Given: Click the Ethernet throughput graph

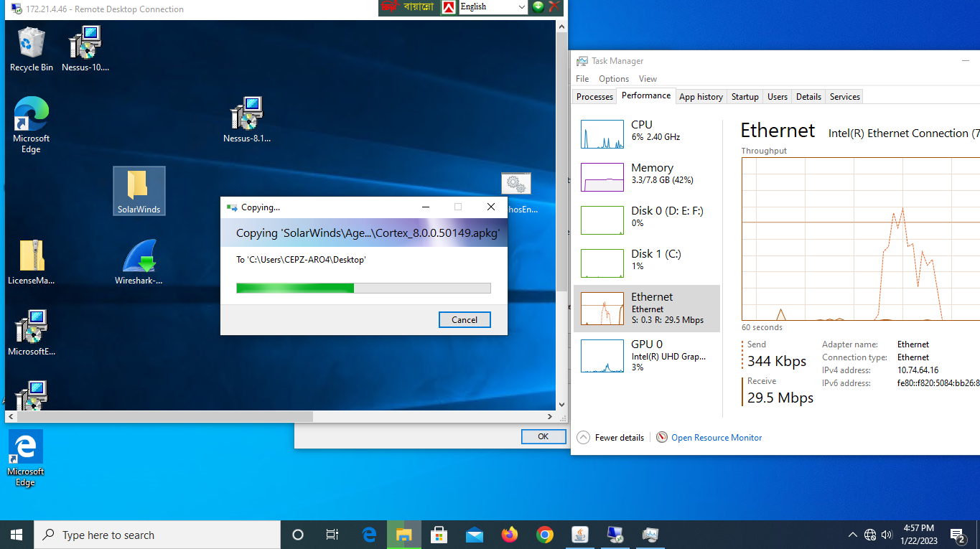Looking at the screenshot, I should pos(860,239).
